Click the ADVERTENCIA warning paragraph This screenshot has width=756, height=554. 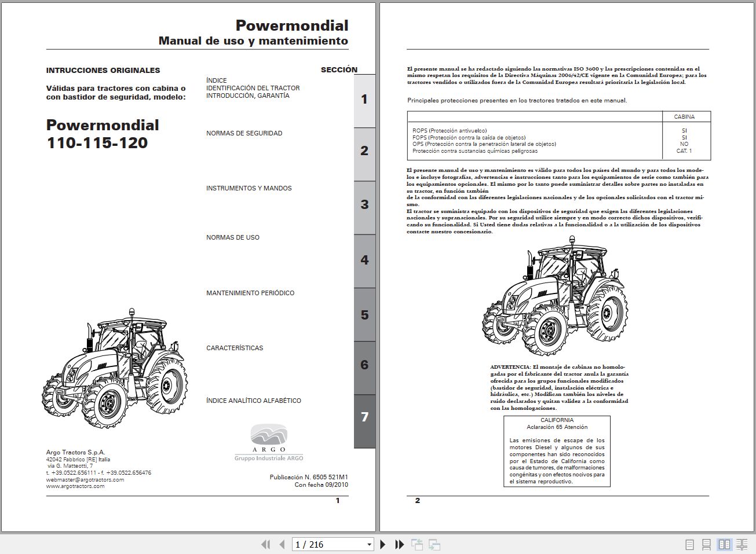coord(560,387)
